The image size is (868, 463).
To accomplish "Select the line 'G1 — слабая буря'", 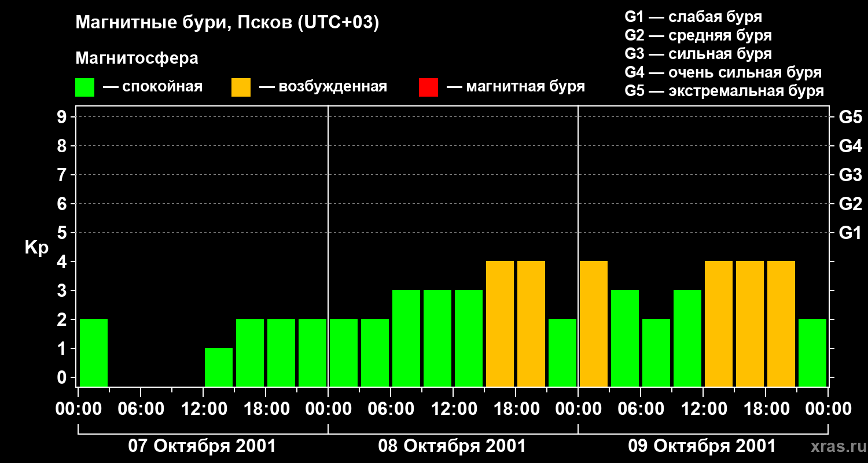I will (x=693, y=17).
